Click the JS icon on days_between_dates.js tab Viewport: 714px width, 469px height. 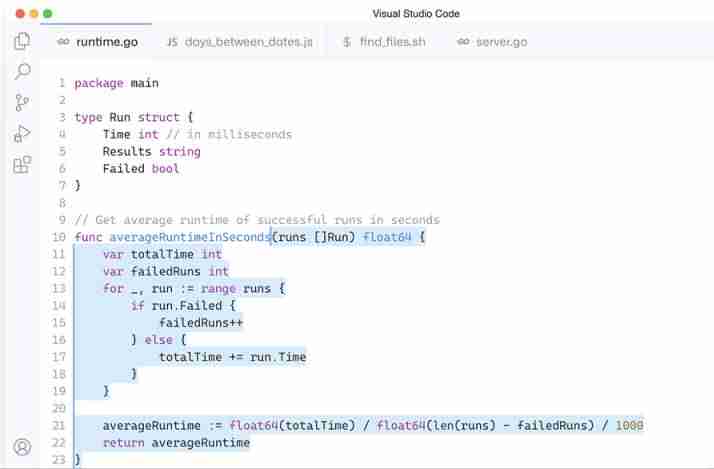(172, 42)
